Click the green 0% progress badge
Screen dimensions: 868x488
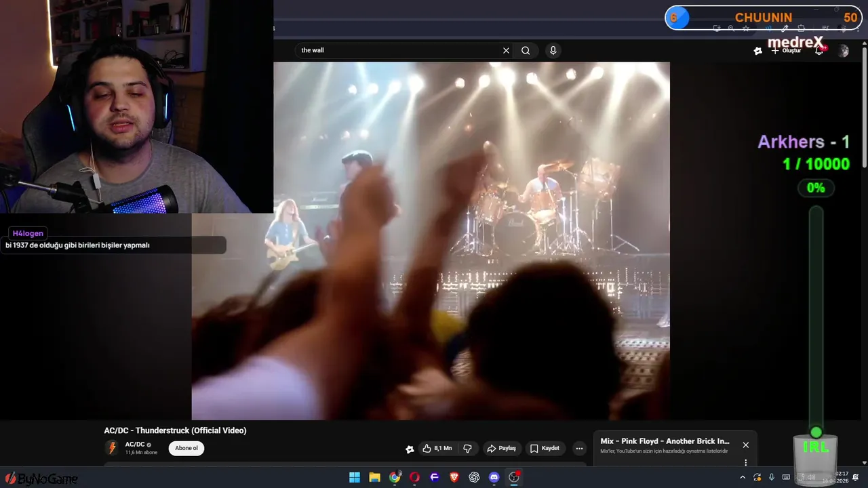pyautogui.click(x=816, y=188)
